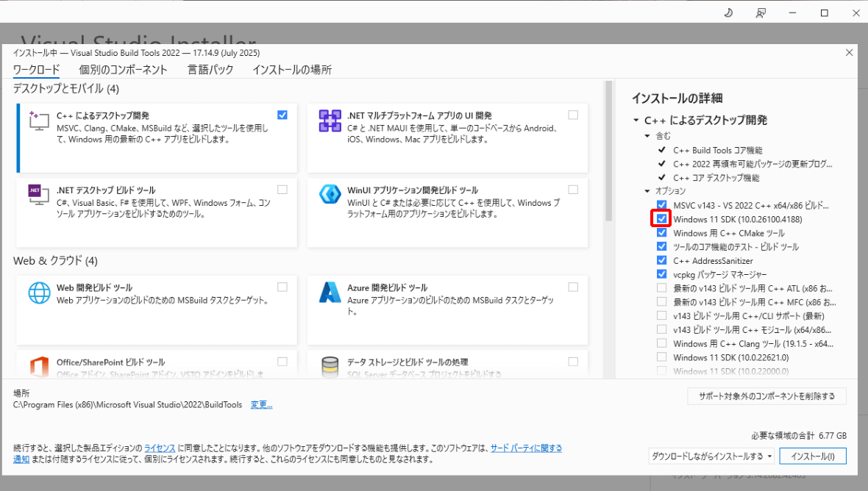Screen dimensions: 868x491
Task: Click the Web 開発ビルド ツール globe icon
Action: [x=39, y=293]
